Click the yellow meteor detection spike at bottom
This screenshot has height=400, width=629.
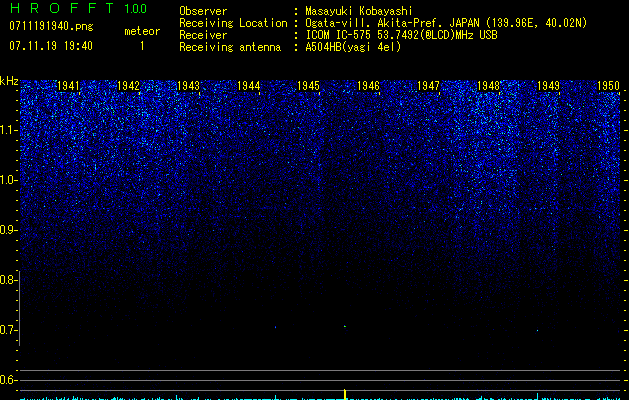pyautogui.click(x=345, y=394)
